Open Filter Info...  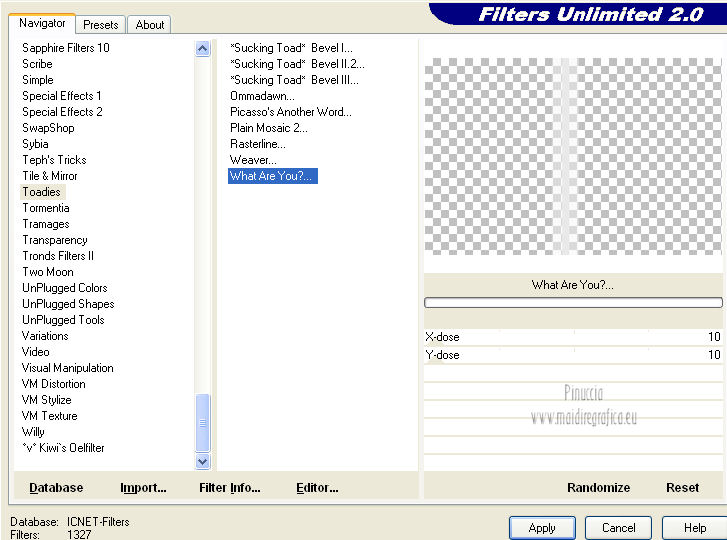coord(230,488)
